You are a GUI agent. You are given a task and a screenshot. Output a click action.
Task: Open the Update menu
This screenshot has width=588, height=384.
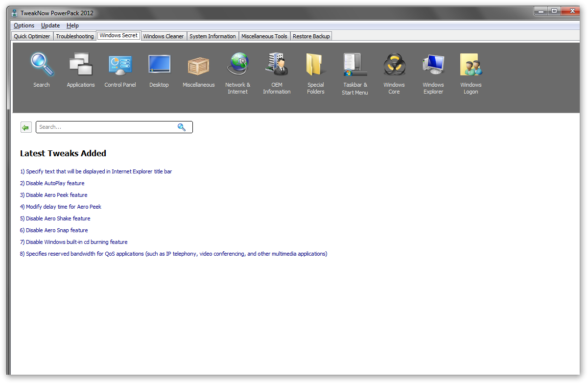pos(50,25)
